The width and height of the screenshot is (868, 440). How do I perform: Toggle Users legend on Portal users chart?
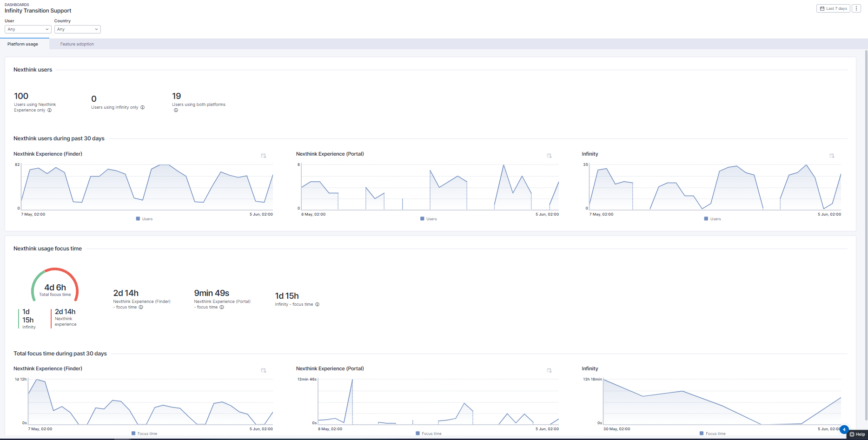pyautogui.click(x=429, y=219)
